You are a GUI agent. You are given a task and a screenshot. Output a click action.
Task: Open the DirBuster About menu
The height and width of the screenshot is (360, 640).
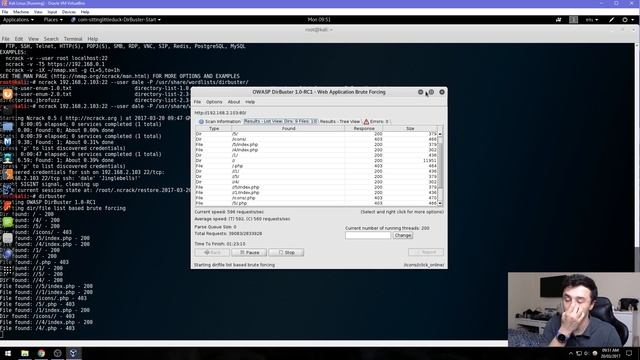[x=233, y=102]
